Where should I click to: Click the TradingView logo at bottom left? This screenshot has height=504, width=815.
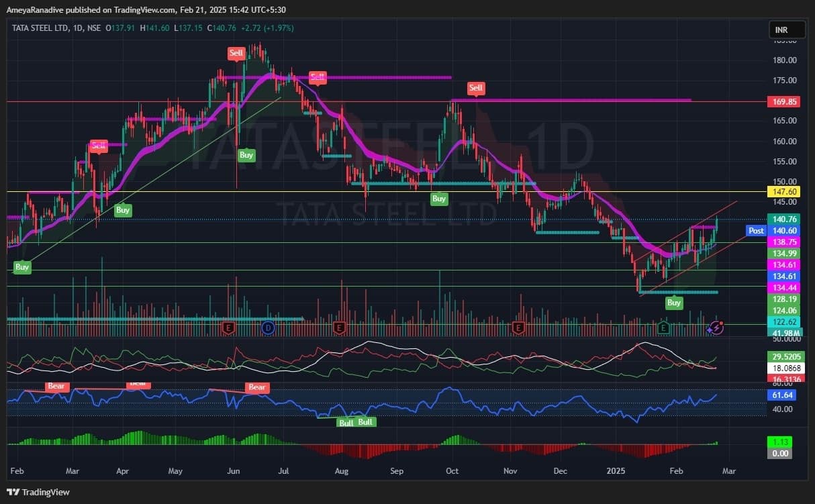point(38,492)
